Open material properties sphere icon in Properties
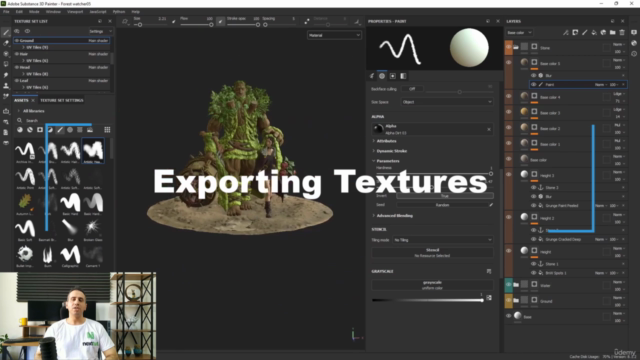This screenshot has height=360, width=640. [382, 76]
